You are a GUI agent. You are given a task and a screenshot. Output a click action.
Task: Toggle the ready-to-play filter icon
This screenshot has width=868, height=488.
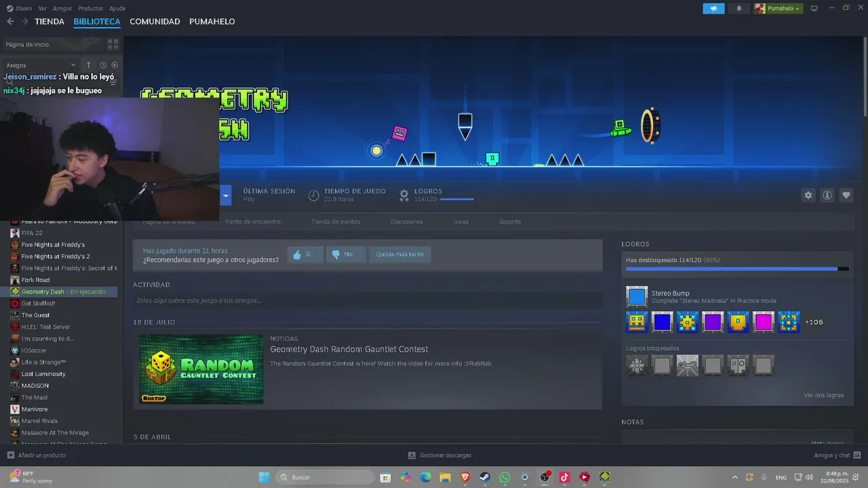pyautogui.click(x=115, y=65)
